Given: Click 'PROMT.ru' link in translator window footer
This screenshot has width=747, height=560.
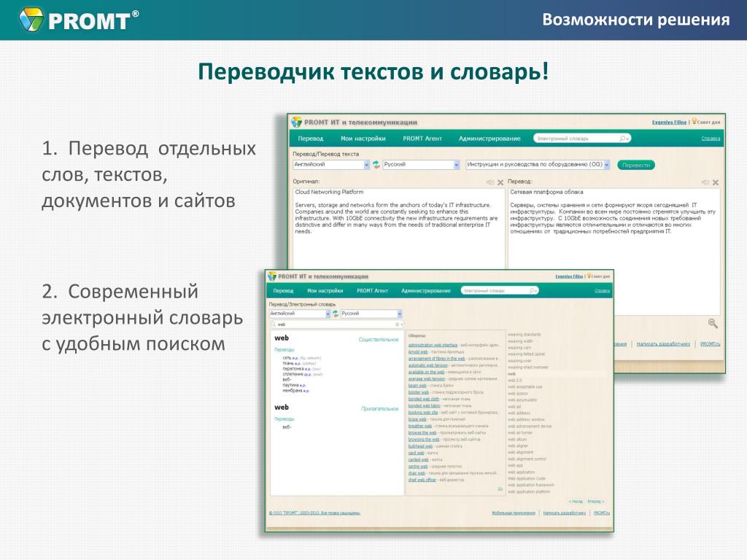Looking at the screenshot, I should pyautogui.click(x=711, y=344).
